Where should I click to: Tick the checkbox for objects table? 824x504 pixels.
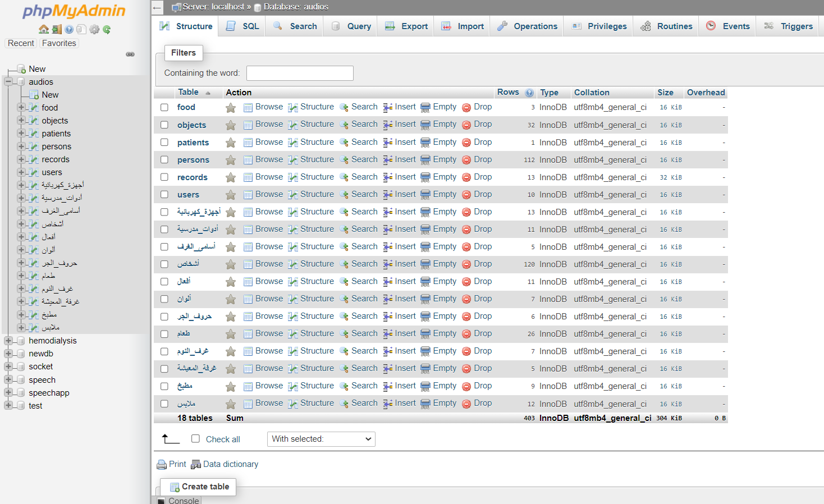pos(164,125)
